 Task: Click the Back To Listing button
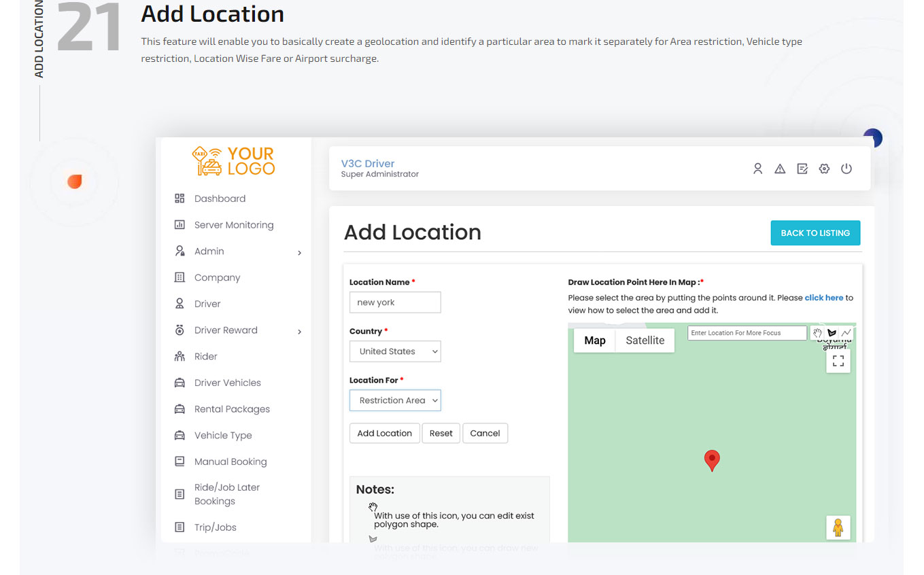click(815, 233)
